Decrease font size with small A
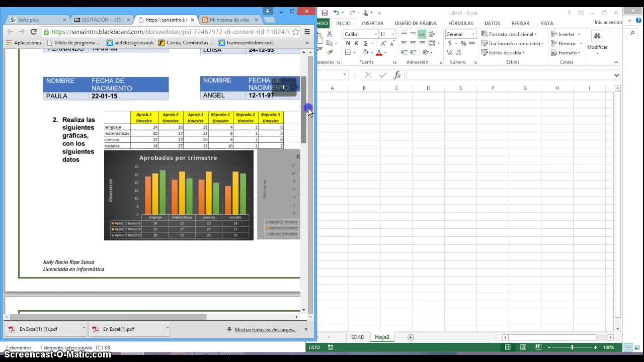 [392, 43]
